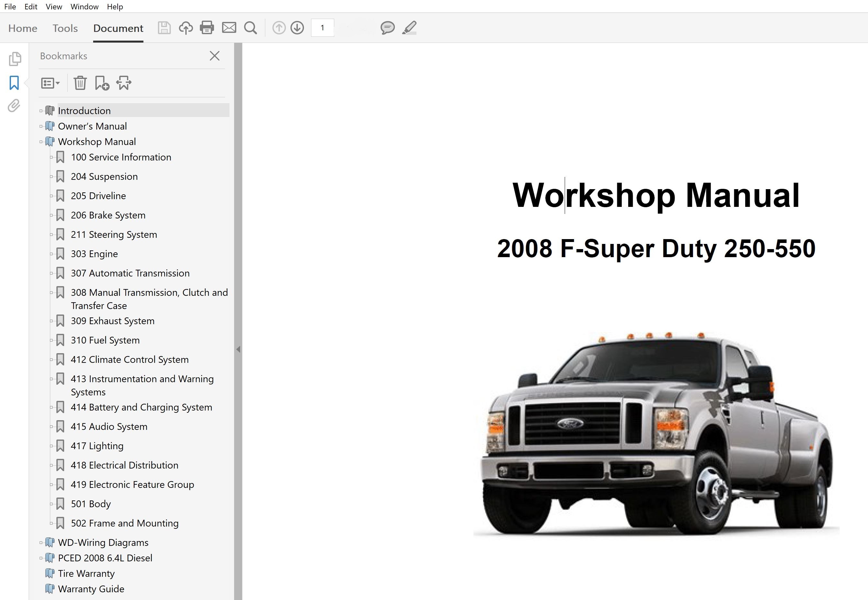This screenshot has height=600, width=868.
Task: Send file by email envelope icon
Action: point(229,28)
